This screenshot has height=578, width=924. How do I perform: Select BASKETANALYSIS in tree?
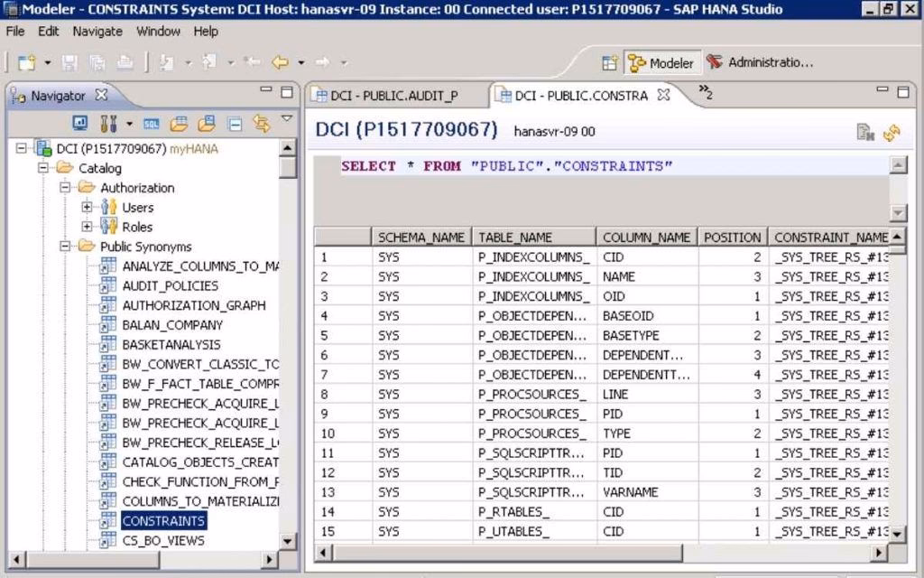(x=171, y=344)
